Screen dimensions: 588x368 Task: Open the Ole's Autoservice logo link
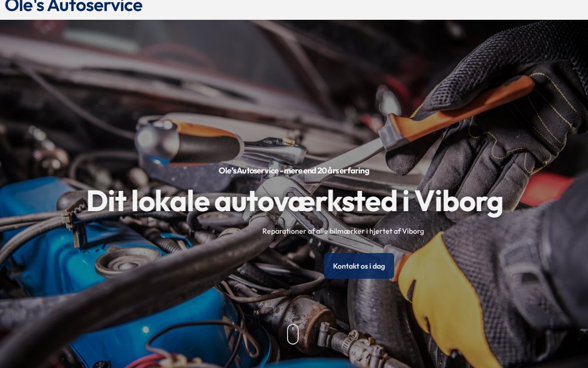click(73, 6)
